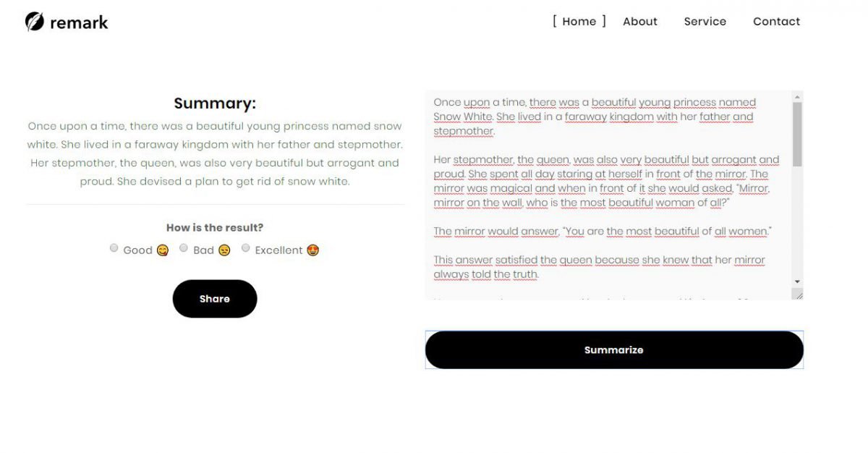868x453 pixels.
Task: Open the Contact navigation link
Action: [776, 22]
